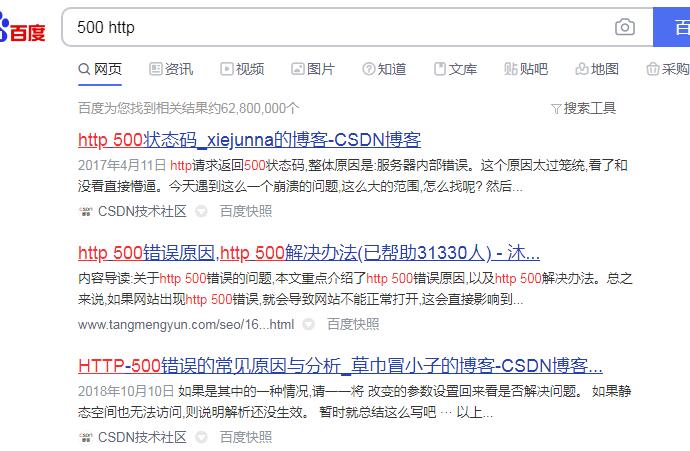This screenshot has width=690, height=451.
Task: Switch to the 资讯 tab
Action: 171,69
